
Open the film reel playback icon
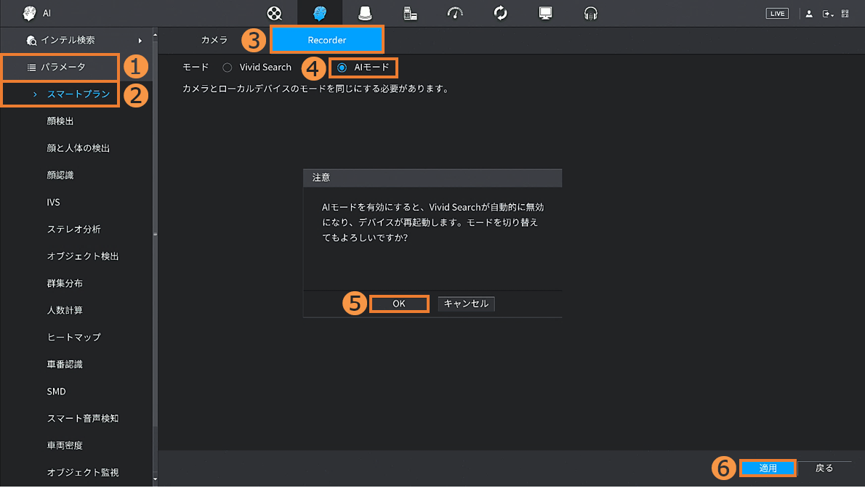click(x=274, y=13)
